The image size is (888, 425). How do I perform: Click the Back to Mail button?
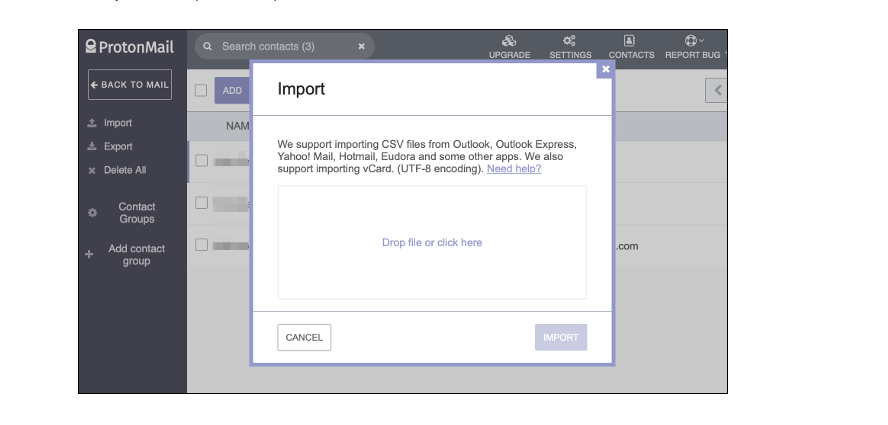click(130, 85)
